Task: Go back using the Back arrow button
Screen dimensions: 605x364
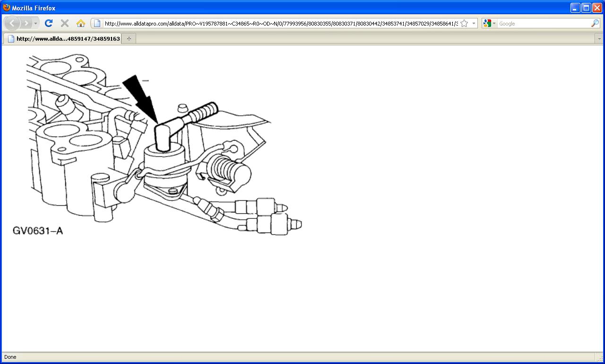Action: [x=12, y=23]
